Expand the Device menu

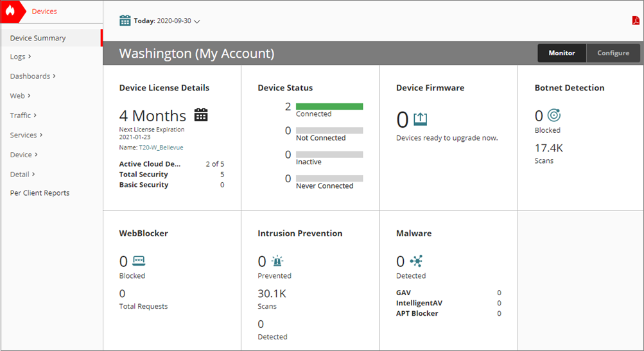(24, 155)
